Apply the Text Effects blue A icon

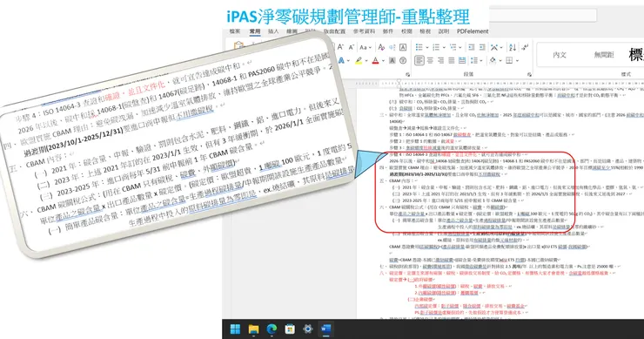(x=341, y=60)
